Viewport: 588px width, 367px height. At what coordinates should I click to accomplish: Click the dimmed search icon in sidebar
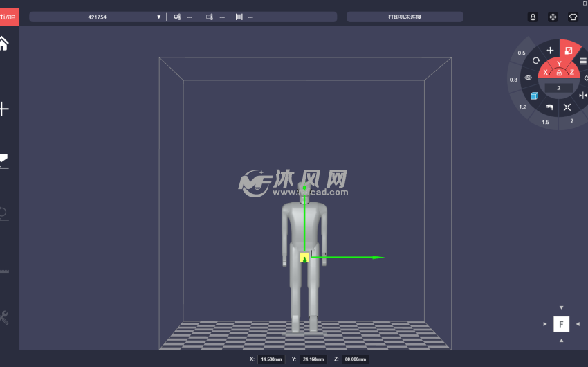tap(3, 213)
